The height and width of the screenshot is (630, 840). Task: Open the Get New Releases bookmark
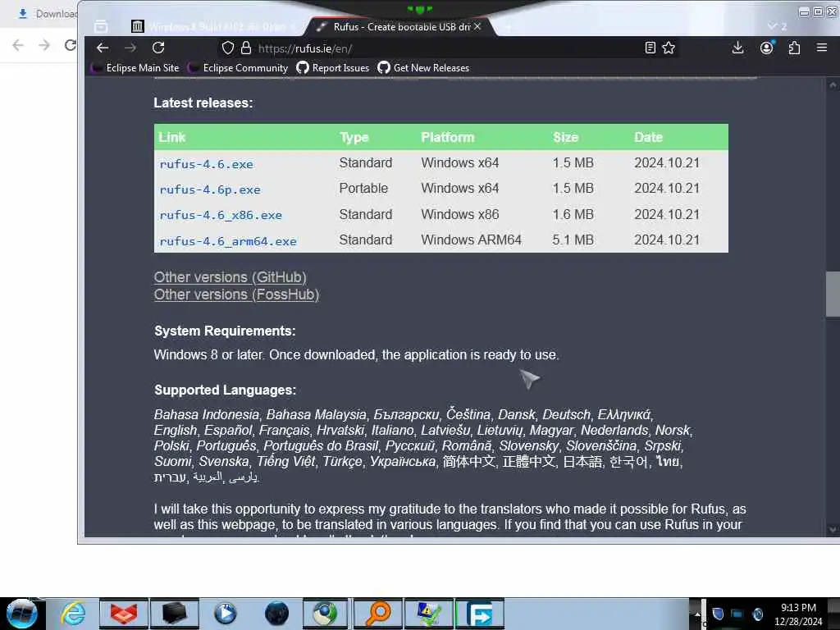(423, 68)
